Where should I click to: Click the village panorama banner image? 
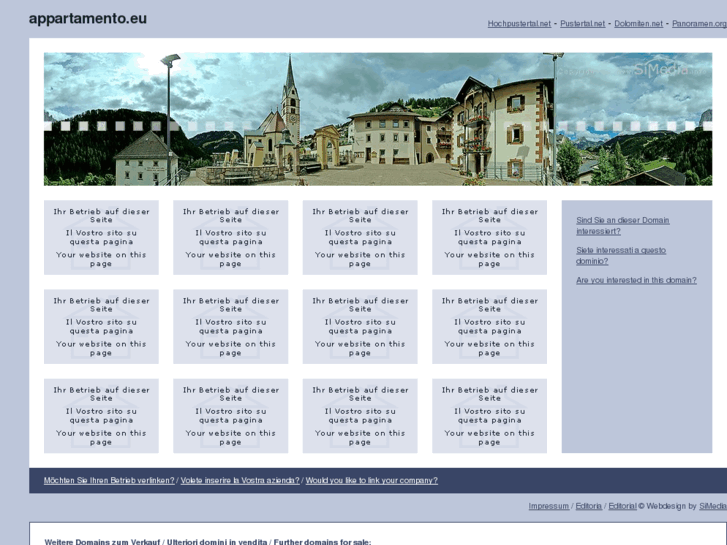(378, 119)
